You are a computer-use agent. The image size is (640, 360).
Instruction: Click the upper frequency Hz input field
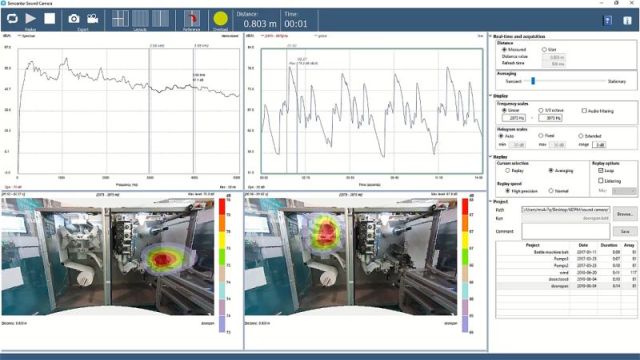550,118
